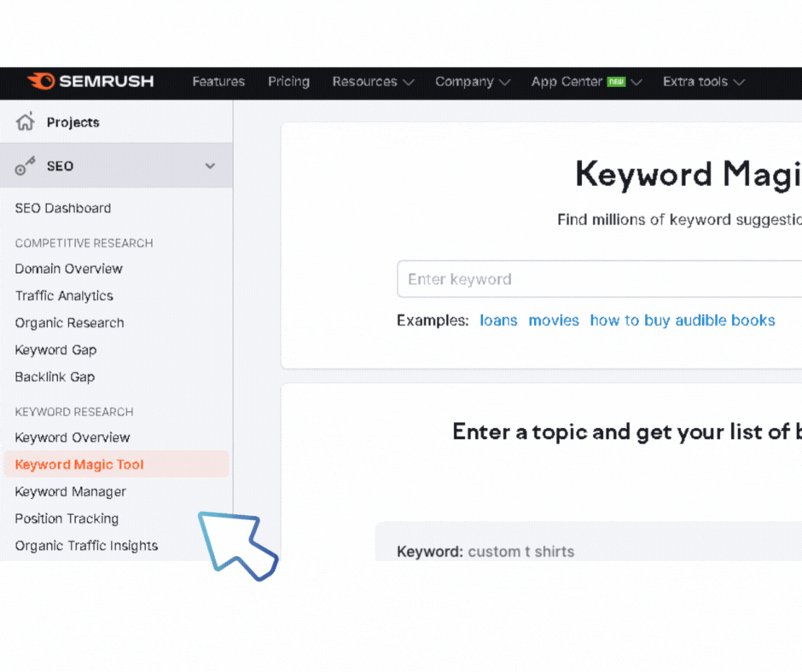Image resolution: width=802 pixels, height=672 pixels.
Task: Open the Resources dropdown menu
Action: 373,82
